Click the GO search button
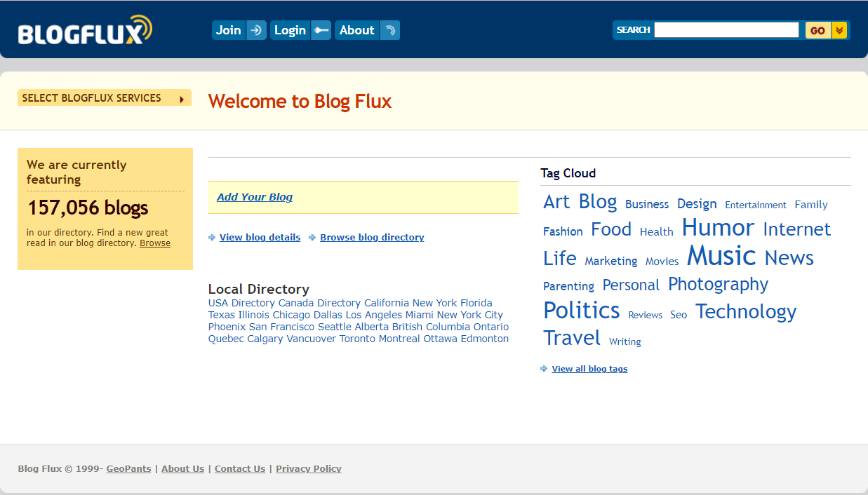The width and height of the screenshot is (868, 495). tap(818, 30)
